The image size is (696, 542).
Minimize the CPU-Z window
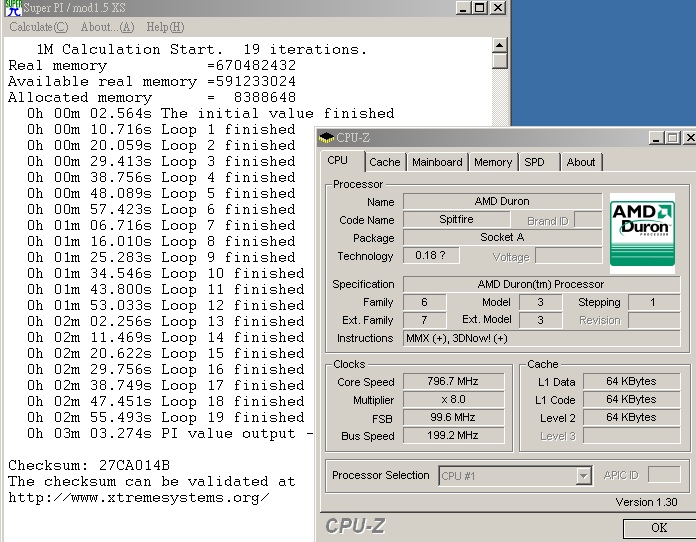coord(656,138)
